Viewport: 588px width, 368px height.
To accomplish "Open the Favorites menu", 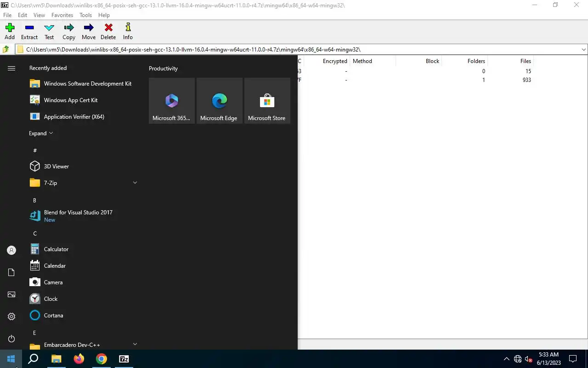I will tap(62, 15).
